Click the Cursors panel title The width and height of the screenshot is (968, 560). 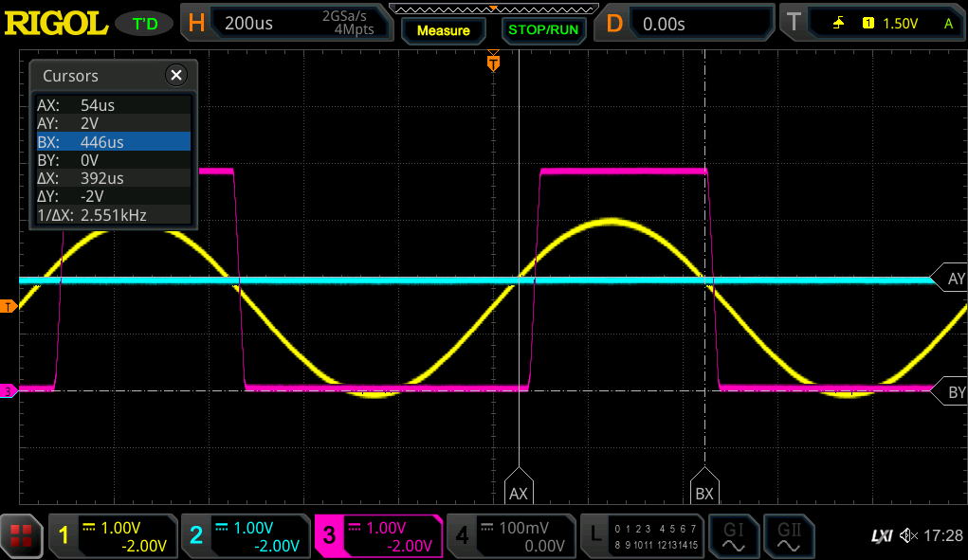pyautogui.click(x=70, y=76)
